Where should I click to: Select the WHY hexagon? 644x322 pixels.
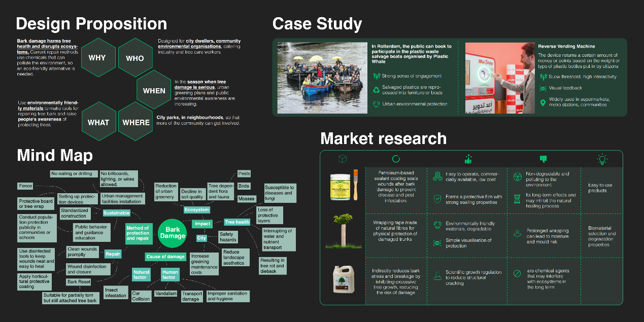pyautogui.click(x=97, y=57)
